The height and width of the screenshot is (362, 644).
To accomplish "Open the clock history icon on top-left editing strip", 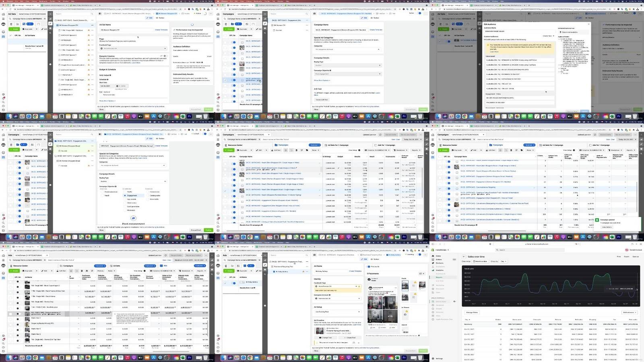I will 50,29.
